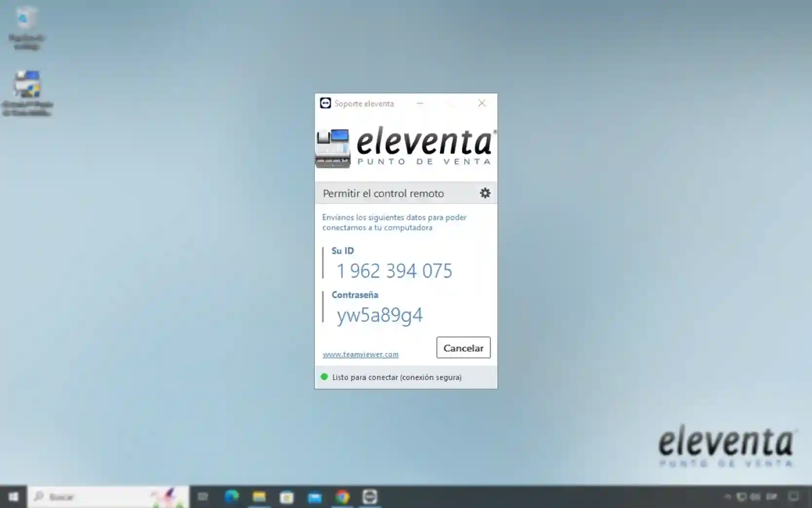Click the TeamViewer logo in title bar
The width and height of the screenshot is (812, 508).
(x=325, y=103)
